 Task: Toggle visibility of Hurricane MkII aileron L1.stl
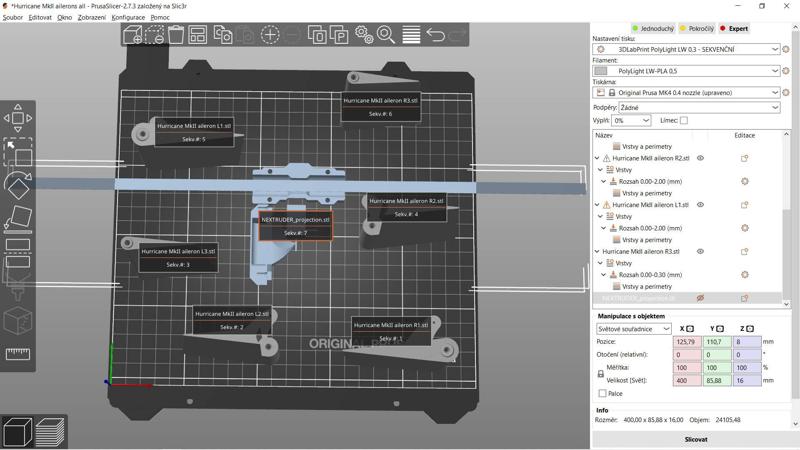coord(701,205)
